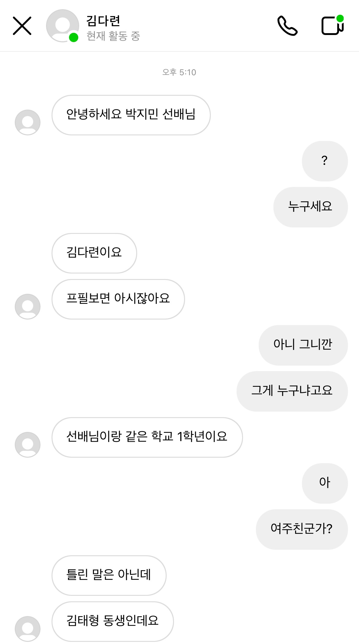Select the '?' message bubble
The width and height of the screenshot is (359, 644).
(x=325, y=161)
